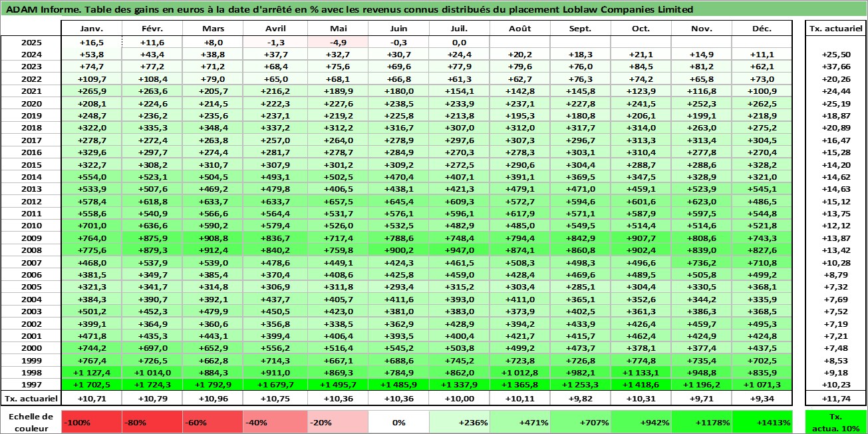The width and height of the screenshot is (868, 434).
Task: Select the +471% color scale swatch
Action: pos(519,421)
